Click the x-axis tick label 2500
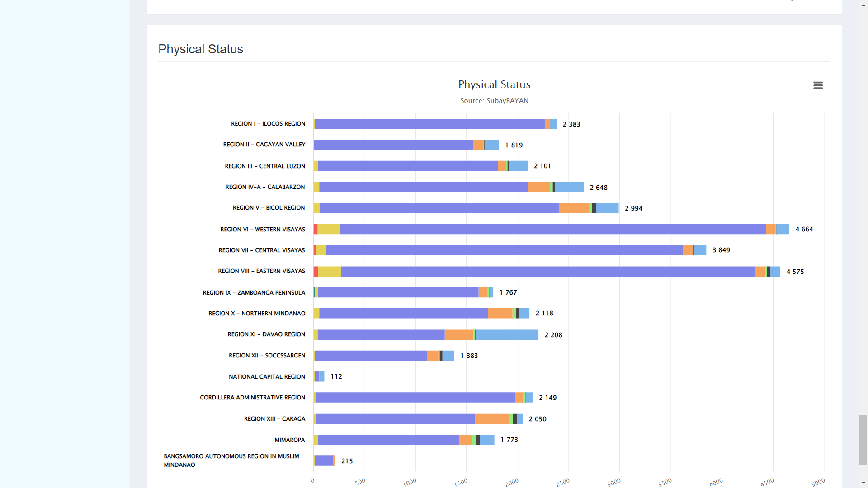Image resolution: width=868 pixels, height=488 pixels. (x=562, y=483)
